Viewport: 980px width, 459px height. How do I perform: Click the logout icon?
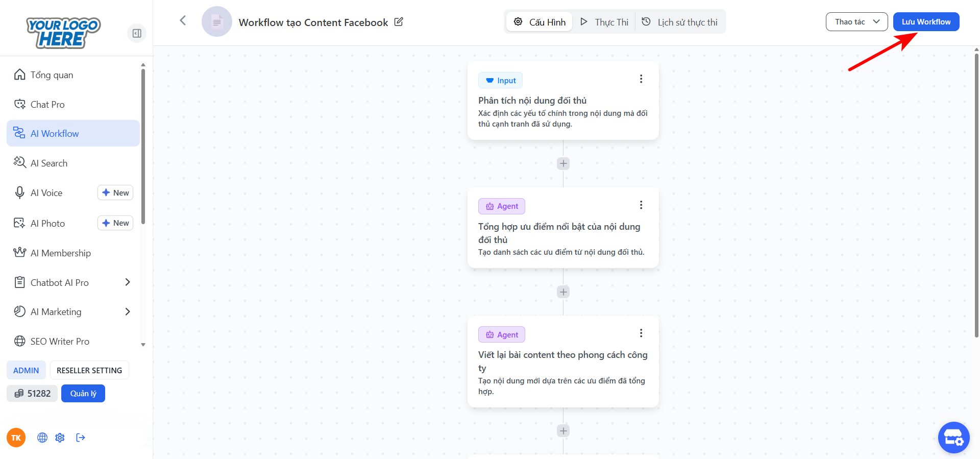tap(81, 438)
